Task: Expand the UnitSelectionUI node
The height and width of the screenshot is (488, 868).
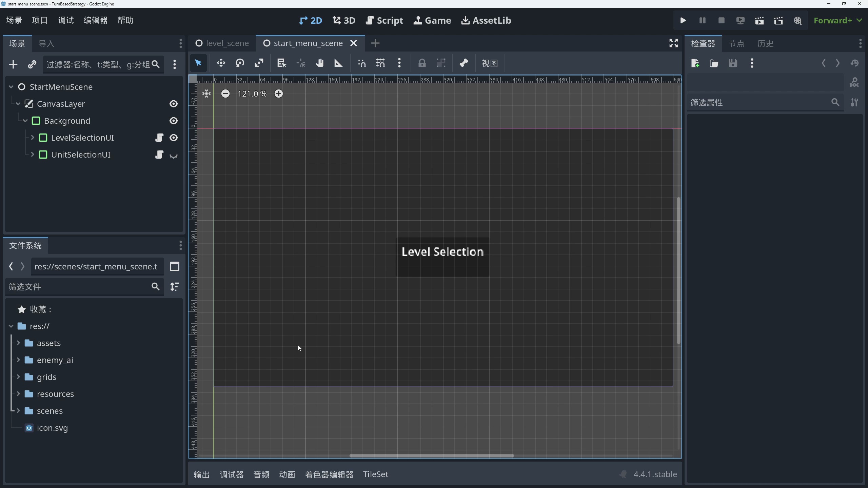Action: (32, 155)
